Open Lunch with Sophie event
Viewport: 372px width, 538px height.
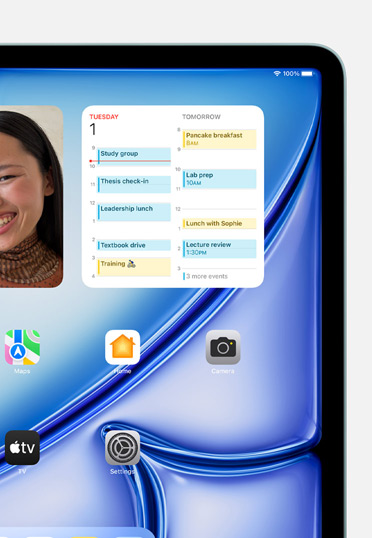(x=220, y=223)
